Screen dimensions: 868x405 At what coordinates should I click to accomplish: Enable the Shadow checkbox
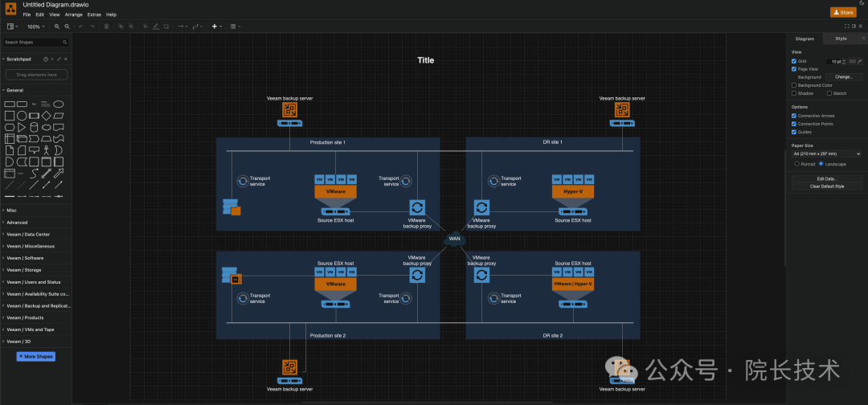pyautogui.click(x=794, y=93)
